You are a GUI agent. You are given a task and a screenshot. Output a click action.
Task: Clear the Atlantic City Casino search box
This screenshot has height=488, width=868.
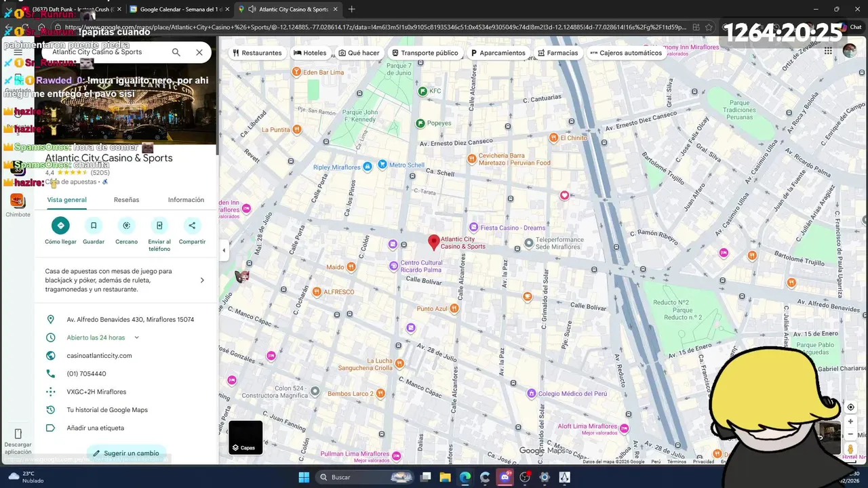(x=199, y=52)
